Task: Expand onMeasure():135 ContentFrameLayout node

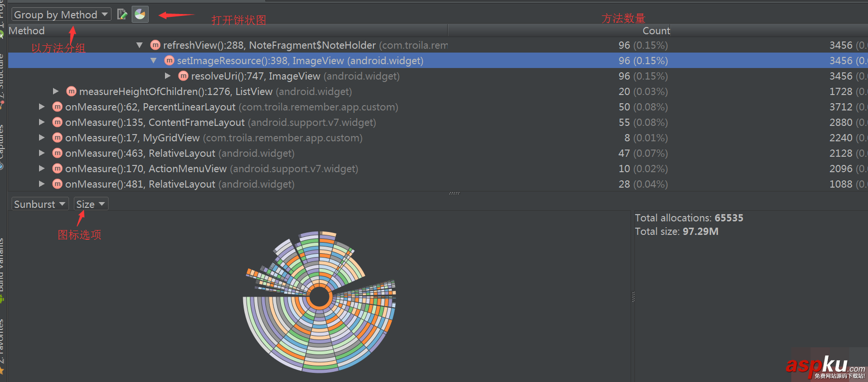Action: coord(41,122)
